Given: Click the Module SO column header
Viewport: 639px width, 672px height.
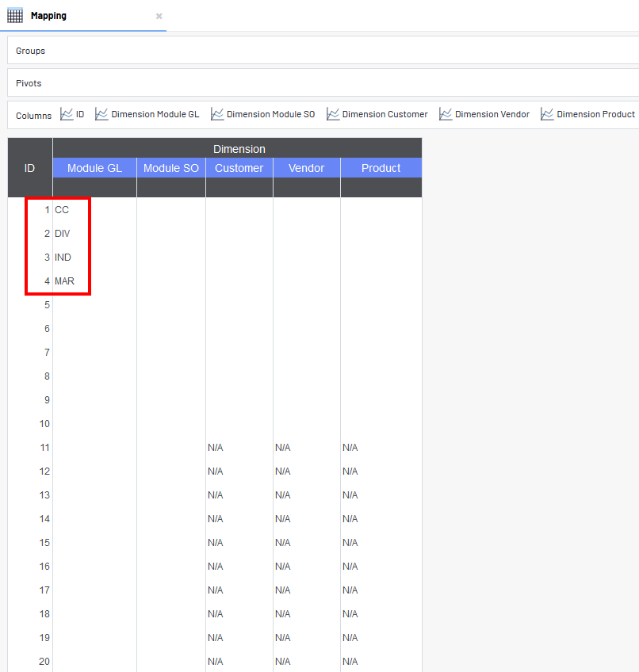Looking at the screenshot, I should coord(171,168).
